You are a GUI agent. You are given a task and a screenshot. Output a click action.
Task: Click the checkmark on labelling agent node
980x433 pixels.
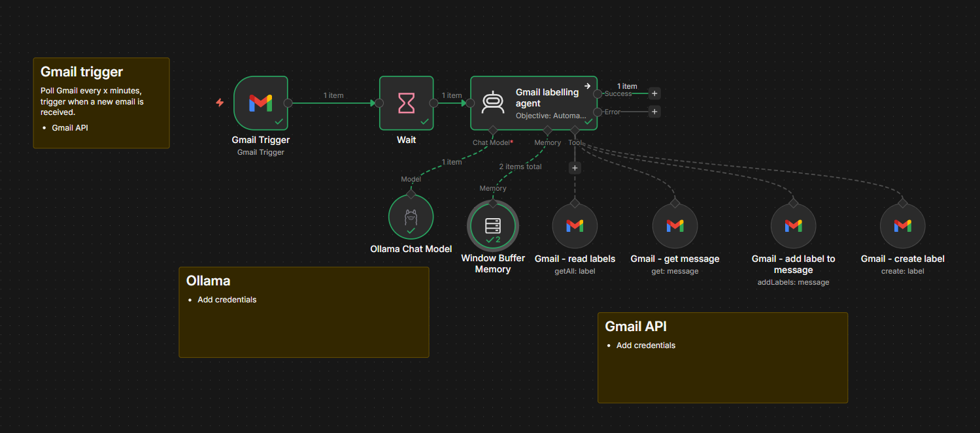click(588, 121)
